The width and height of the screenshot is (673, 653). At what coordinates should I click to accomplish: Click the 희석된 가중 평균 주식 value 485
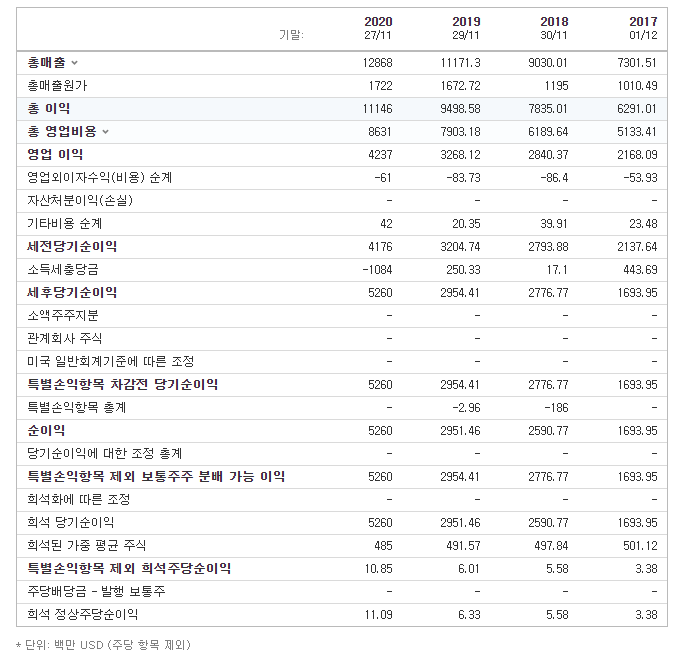383,546
